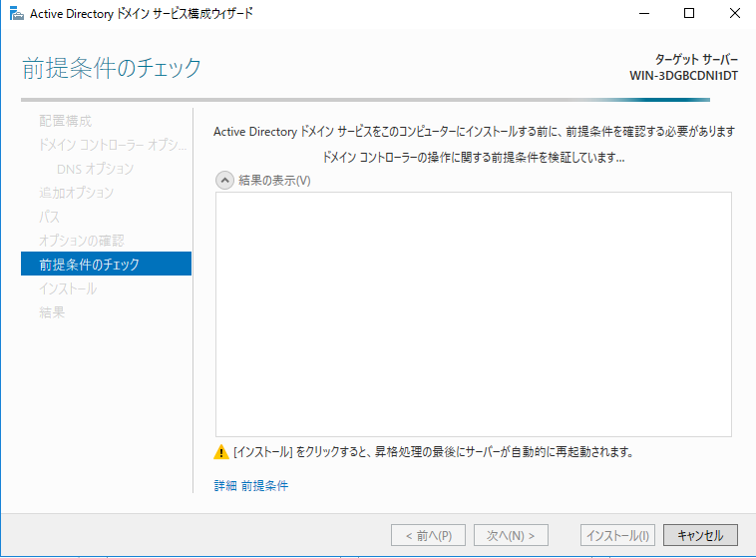Image resolution: width=756 pixels, height=558 pixels.
Task: Click the wizard app icon in title bar
Action: tap(16, 14)
